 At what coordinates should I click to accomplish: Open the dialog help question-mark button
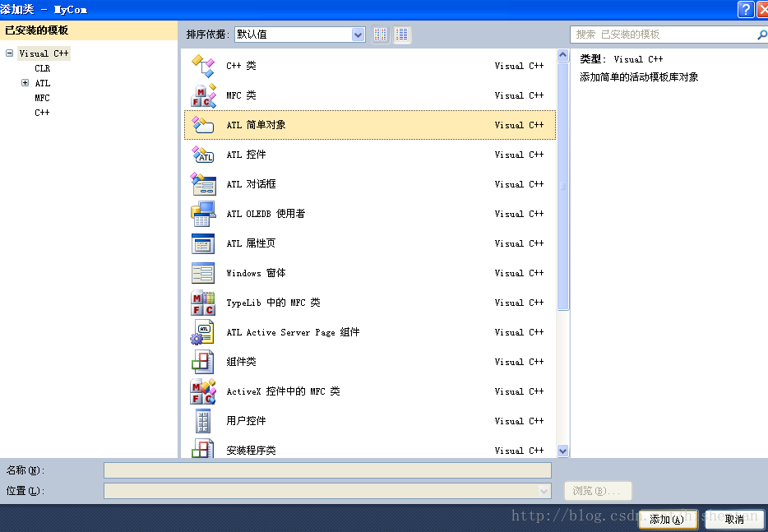[x=746, y=9]
